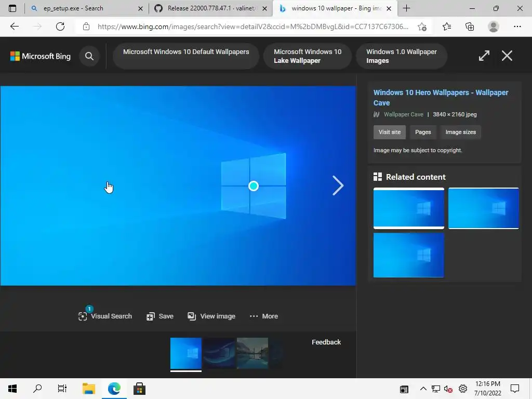Show the next image with arrow
532x399 pixels.
(338, 185)
